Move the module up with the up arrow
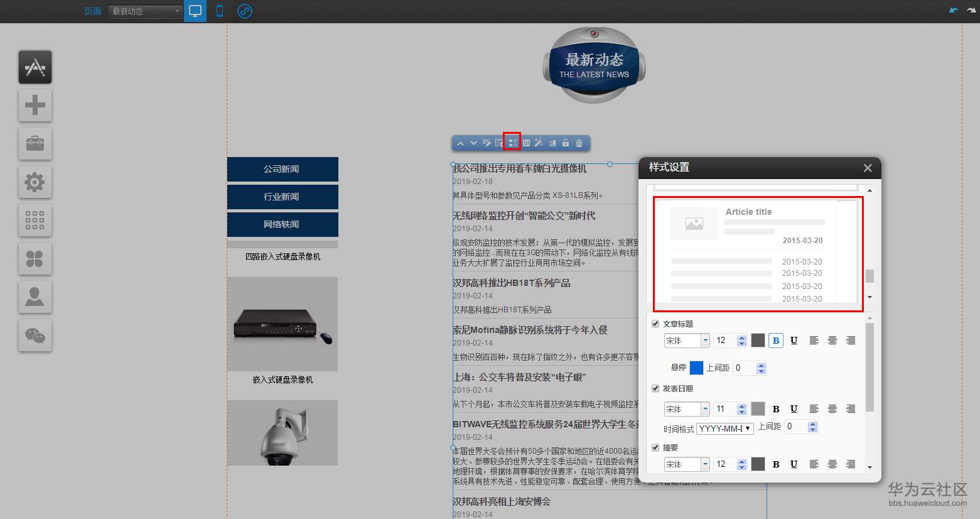 coord(460,143)
